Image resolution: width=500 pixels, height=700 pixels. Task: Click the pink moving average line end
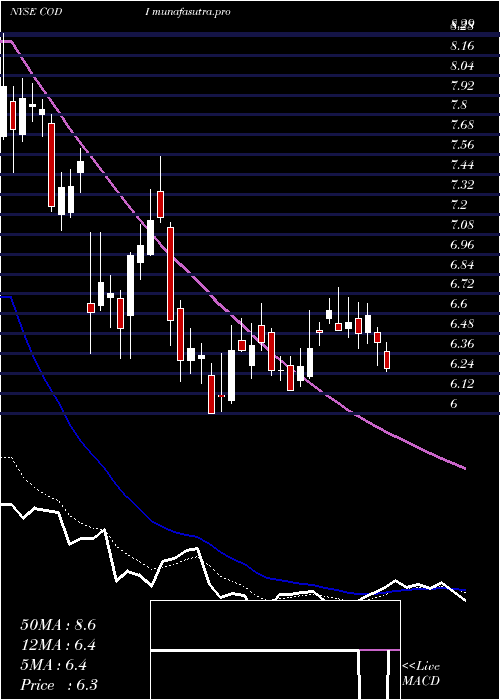pyautogui.click(x=464, y=468)
